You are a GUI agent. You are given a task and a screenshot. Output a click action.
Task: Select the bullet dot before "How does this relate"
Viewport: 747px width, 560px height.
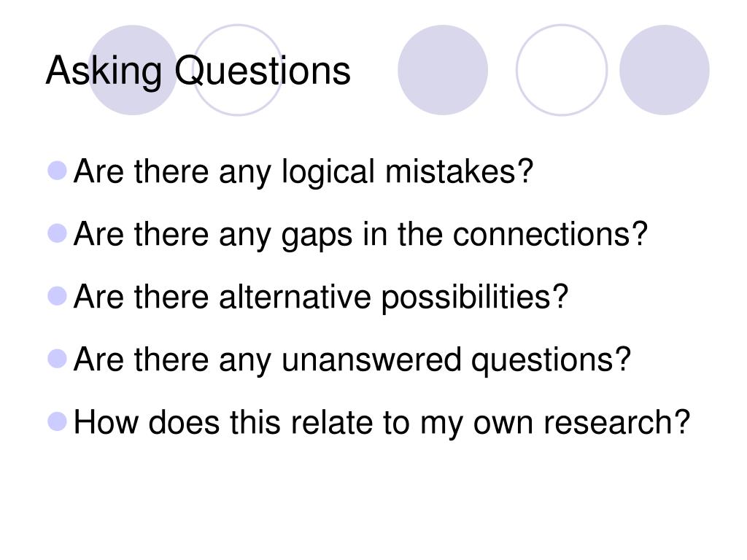(x=57, y=421)
